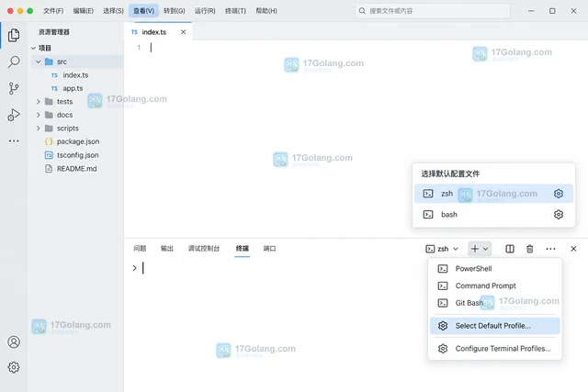Click TS icon of app.ts file
588x392 pixels.
(x=54, y=88)
